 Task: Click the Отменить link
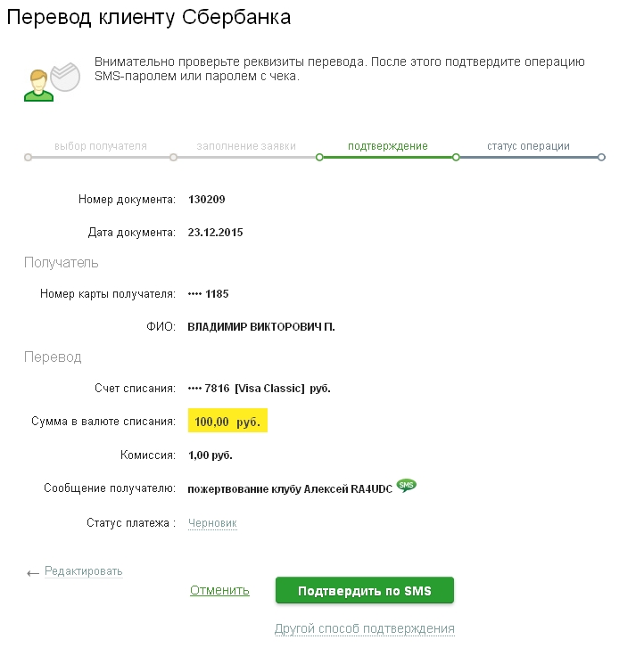click(219, 590)
